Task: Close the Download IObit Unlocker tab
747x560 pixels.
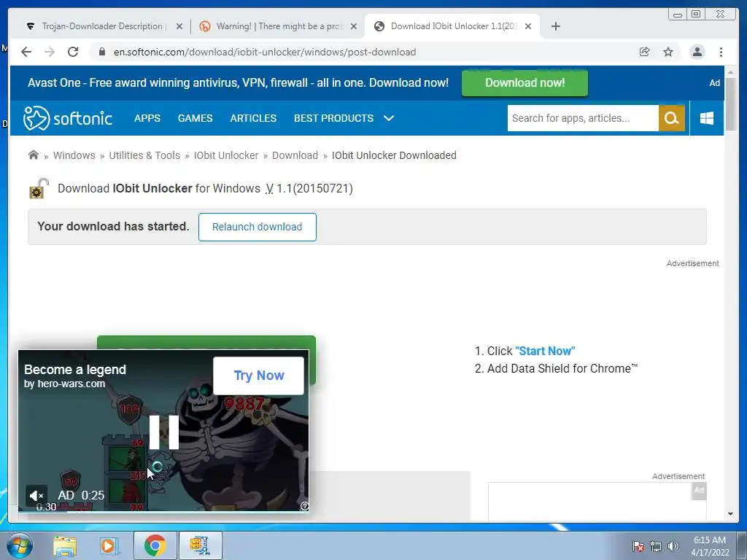Action: 528,26
